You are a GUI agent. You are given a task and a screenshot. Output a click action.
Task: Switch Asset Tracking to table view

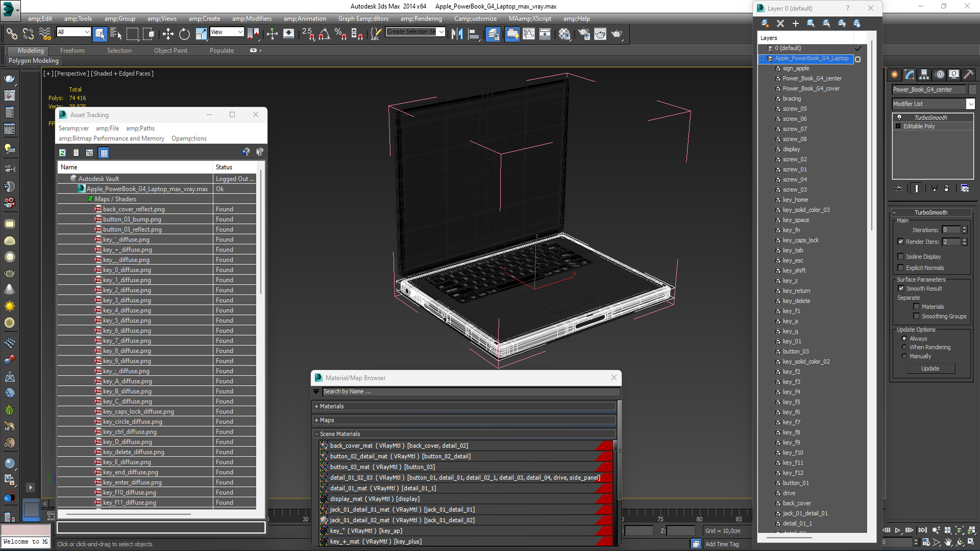[x=104, y=153]
